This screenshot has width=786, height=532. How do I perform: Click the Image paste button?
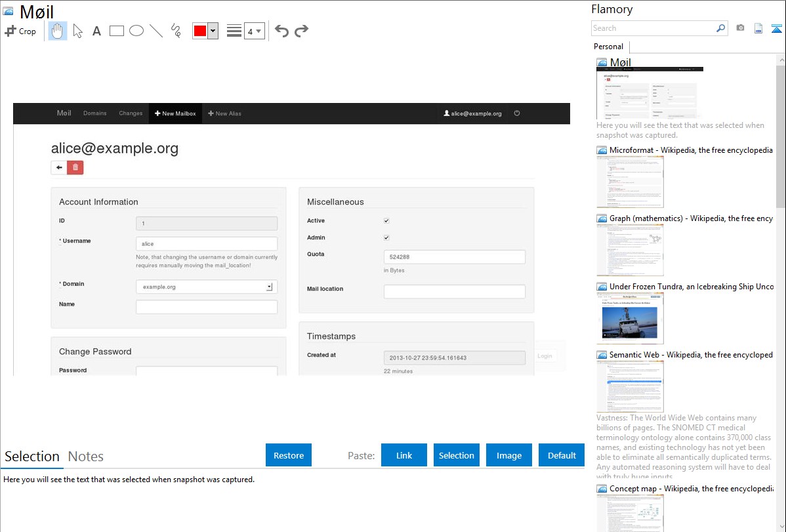(509, 455)
